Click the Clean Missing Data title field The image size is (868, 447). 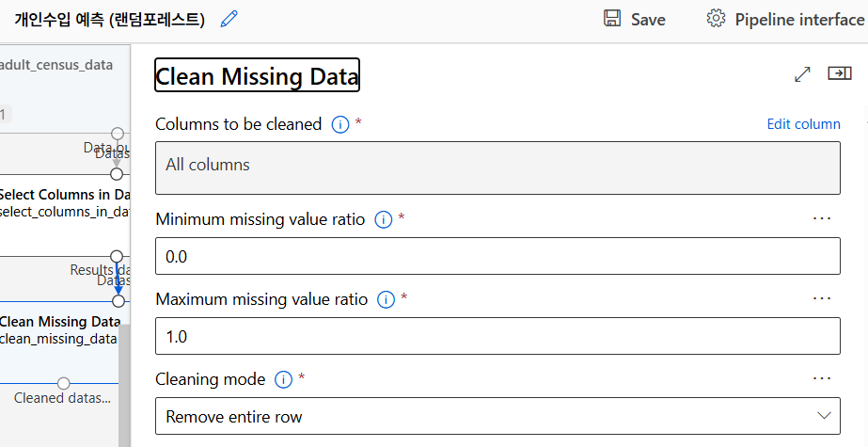point(257,76)
